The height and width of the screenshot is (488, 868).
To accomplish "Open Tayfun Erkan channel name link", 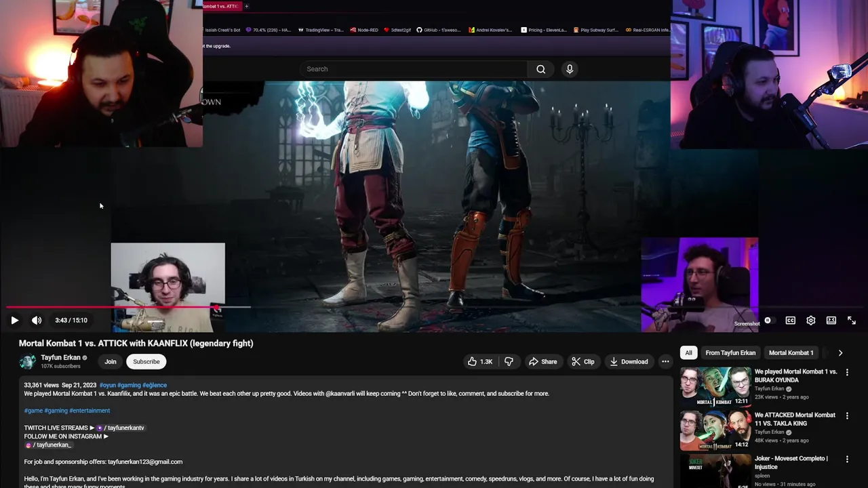I will 60,358.
